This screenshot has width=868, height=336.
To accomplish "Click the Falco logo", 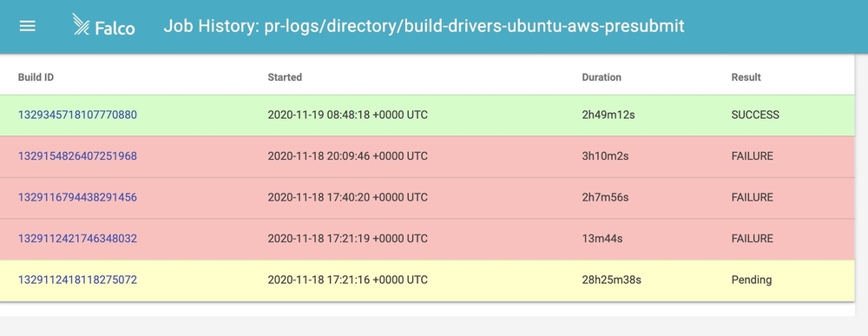I will pyautogui.click(x=103, y=25).
